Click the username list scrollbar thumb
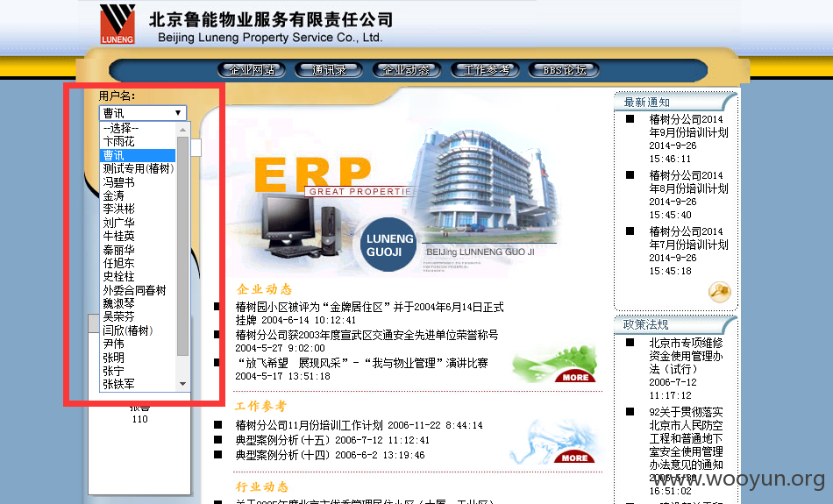The width and height of the screenshot is (833, 504). pos(182,246)
